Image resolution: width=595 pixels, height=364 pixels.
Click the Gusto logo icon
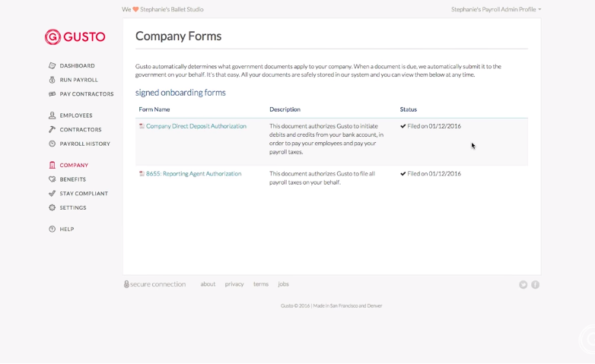click(52, 36)
